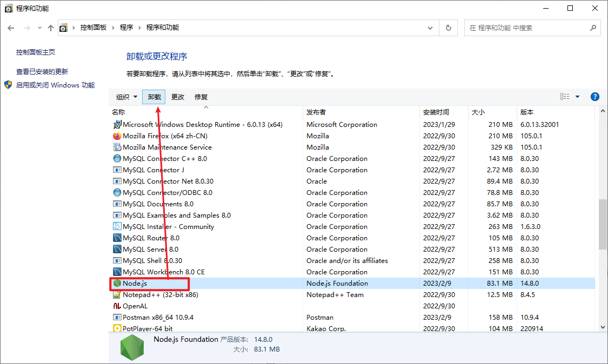Open the recent locations chevron

(x=39, y=28)
